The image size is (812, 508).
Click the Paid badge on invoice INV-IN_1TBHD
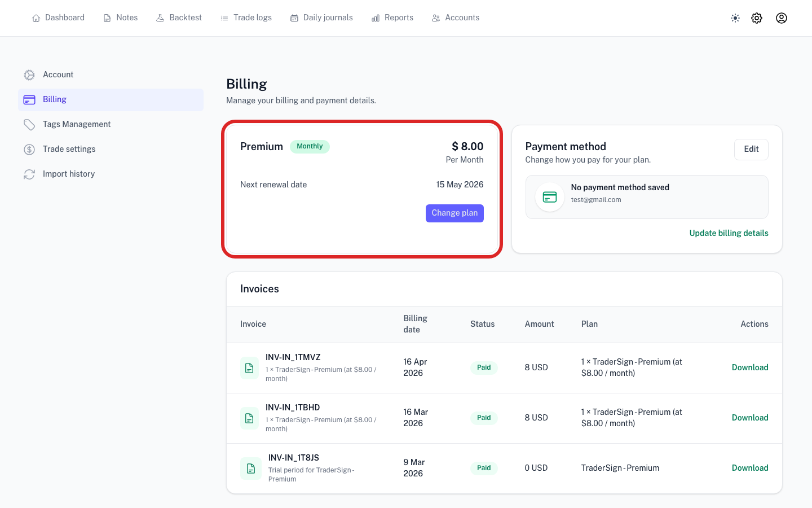coord(484,418)
